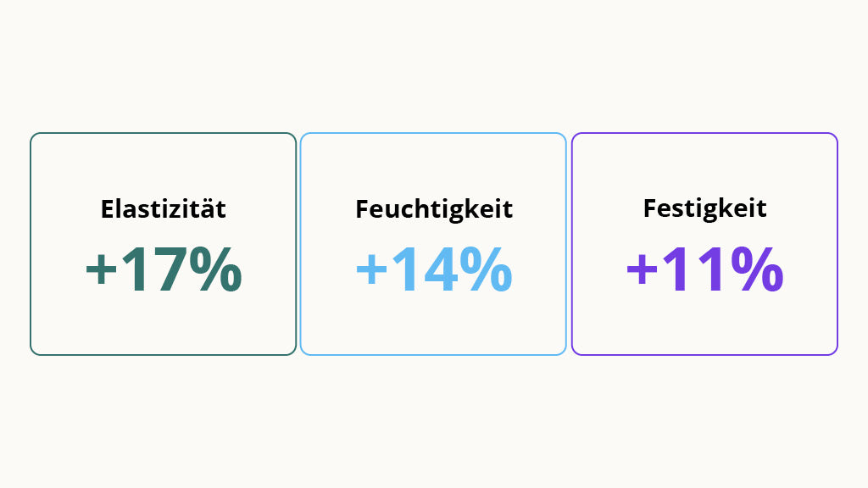This screenshot has width=868, height=488.
Task: Select the blue-bordered Feuchtigkeit card
Action: click(433, 244)
